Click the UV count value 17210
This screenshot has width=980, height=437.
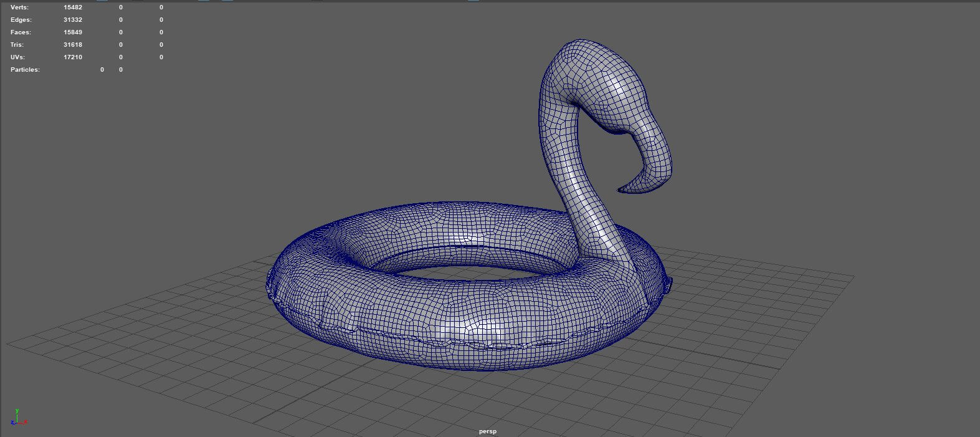pos(73,57)
